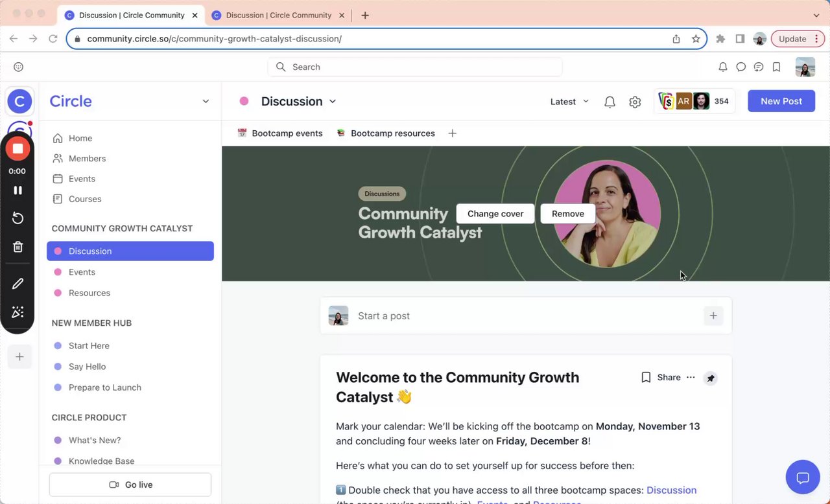Viewport: 830px width, 504px height.
Task: Bookmark this page with the star icon
Action: pyautogui.click(x=696, y=39)
